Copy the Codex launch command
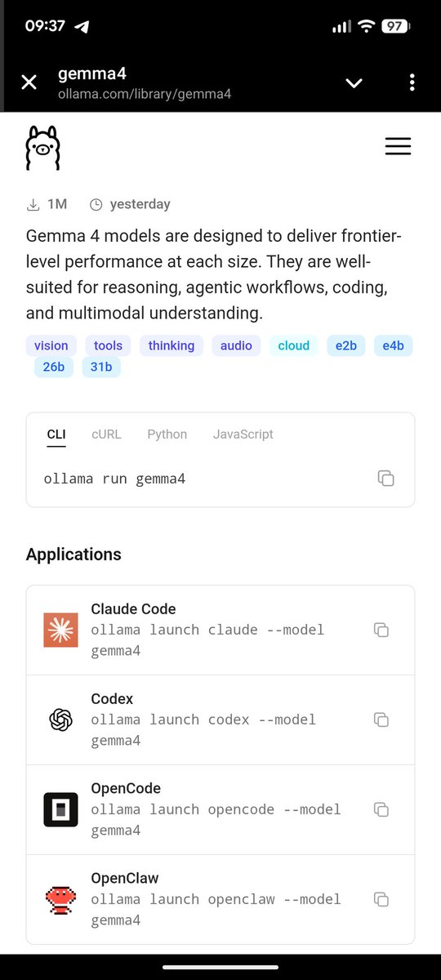Screen dimensions: 441x980 (x=381, y=719)
